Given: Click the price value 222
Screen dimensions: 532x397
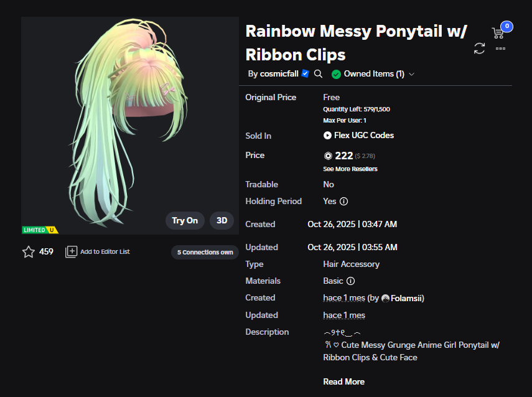Looking at the screenshot, I should coord(343,156).
